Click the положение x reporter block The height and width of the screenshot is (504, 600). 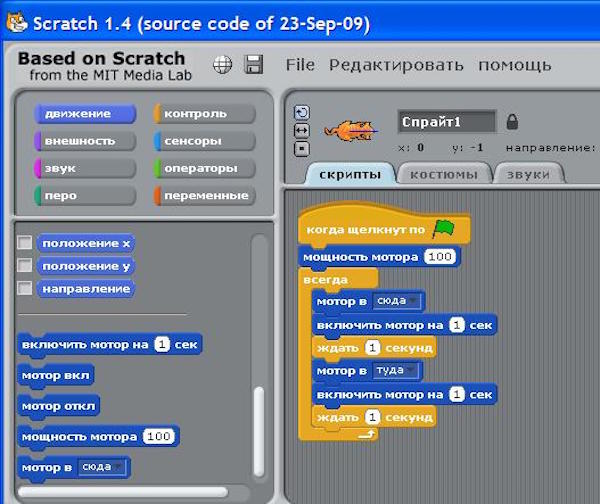pos(86,243)
